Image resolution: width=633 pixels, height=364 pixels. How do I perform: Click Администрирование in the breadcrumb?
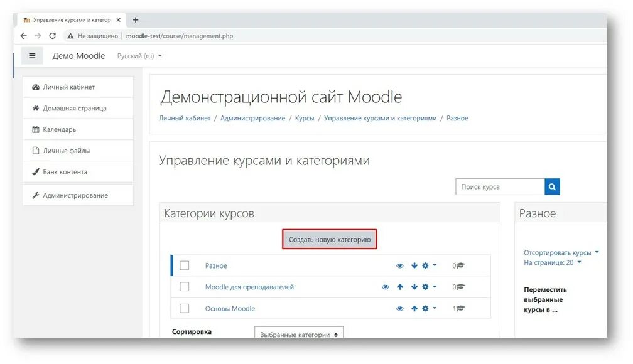click(x=252, y=118)
